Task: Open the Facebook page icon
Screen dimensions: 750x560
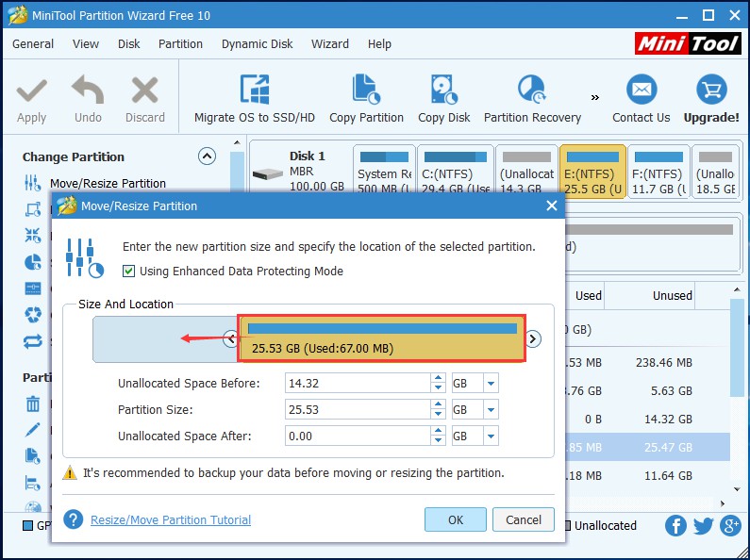Action: (x=675, y=526)
